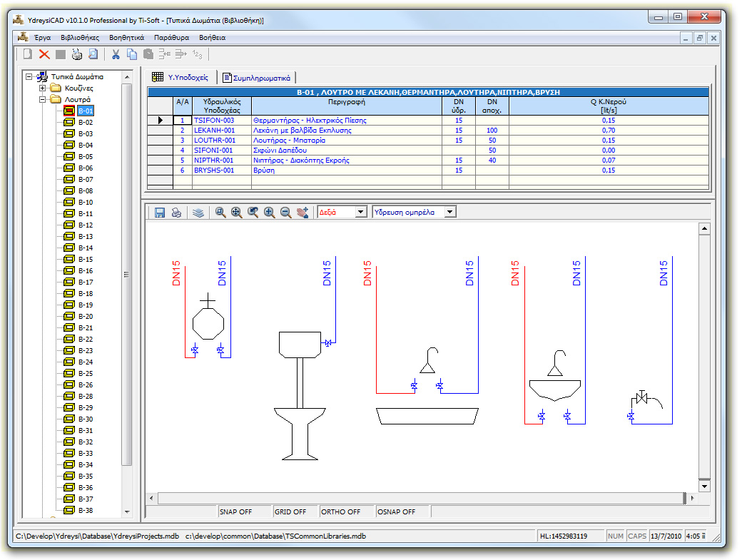Image resolution: width=742 pixels, height=560 pixels.
Task: Click the Save icon above the drawing area
Action: click(160, 212)
